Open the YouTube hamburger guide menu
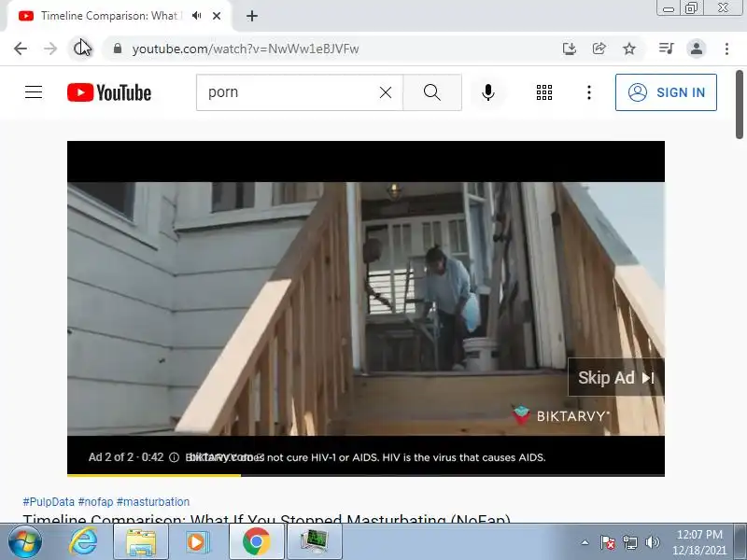The width and height of the screenshot is (747, 560). [34, 91]
